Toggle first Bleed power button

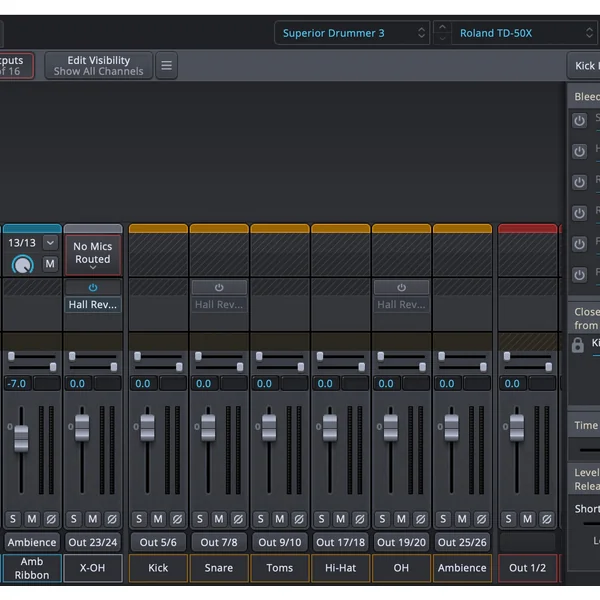[579, 121]
